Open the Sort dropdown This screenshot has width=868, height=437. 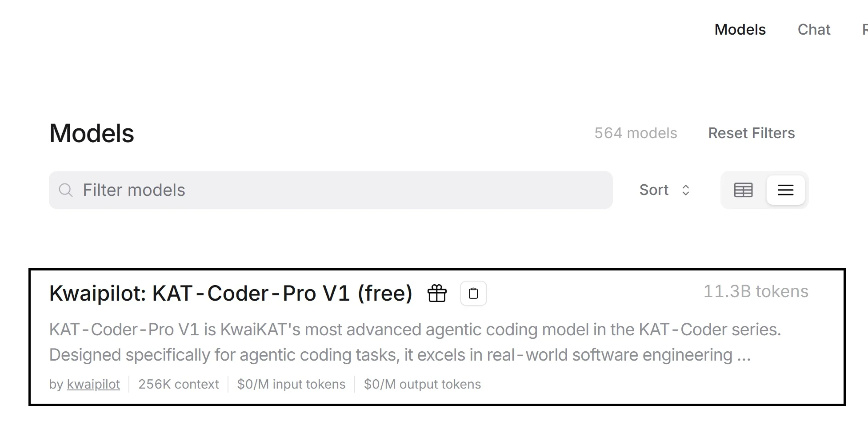click(654, 190)
